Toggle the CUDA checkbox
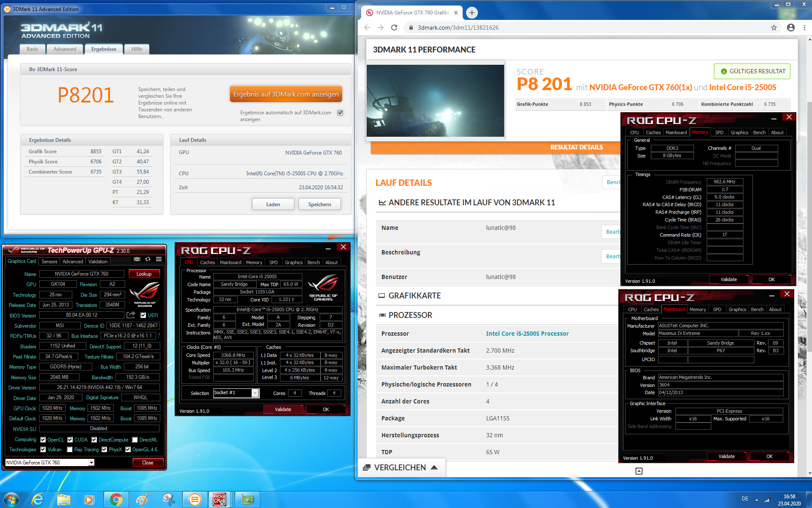 (70, 439)
